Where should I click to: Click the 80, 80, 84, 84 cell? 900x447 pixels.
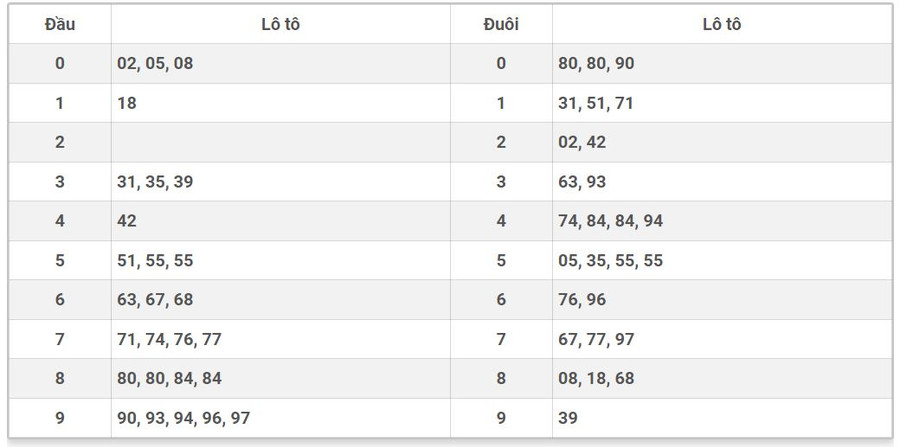[169, 379]
